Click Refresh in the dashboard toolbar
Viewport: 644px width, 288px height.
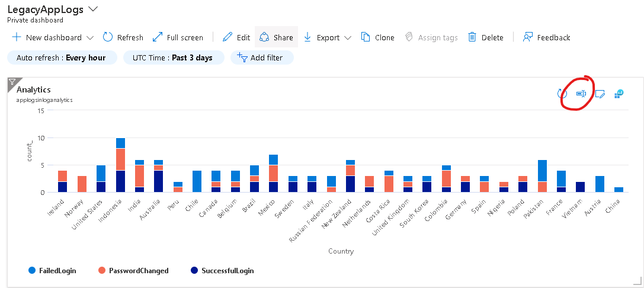click(x=123, y=37)
